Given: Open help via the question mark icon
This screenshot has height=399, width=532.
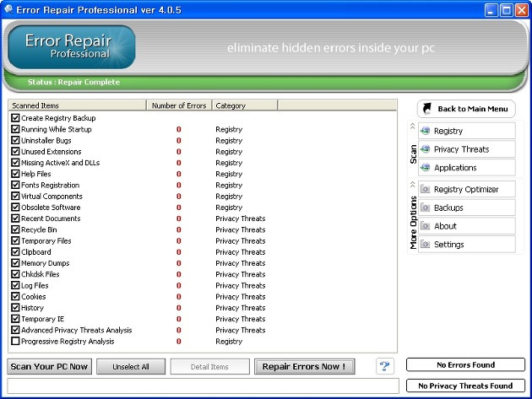Looking at the screenshot, I should coord(385,366).
